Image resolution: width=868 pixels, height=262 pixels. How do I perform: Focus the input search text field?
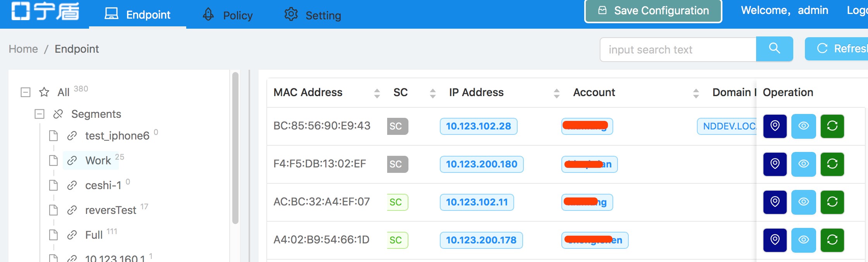coord(678,50)
